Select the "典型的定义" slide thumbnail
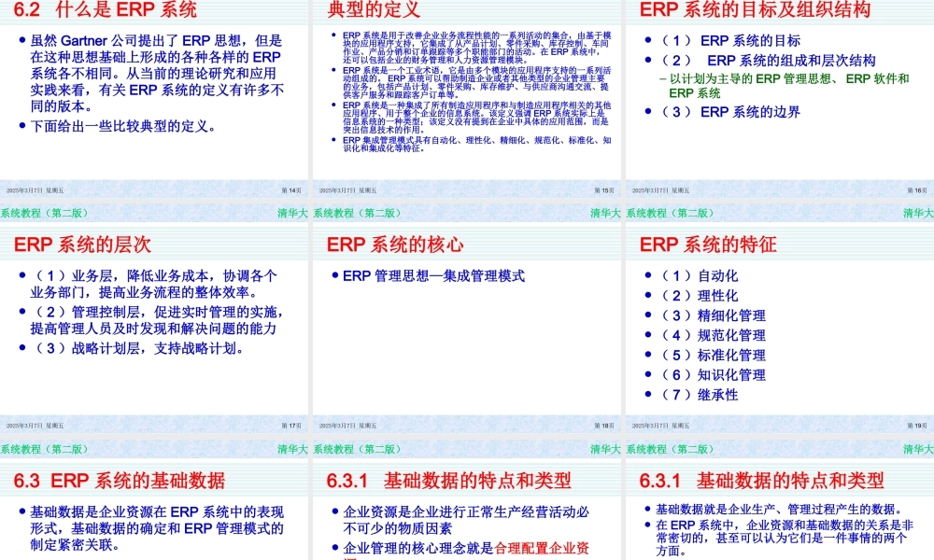The width and height of the screenshot is (934, 560). [x=466, y=99]
